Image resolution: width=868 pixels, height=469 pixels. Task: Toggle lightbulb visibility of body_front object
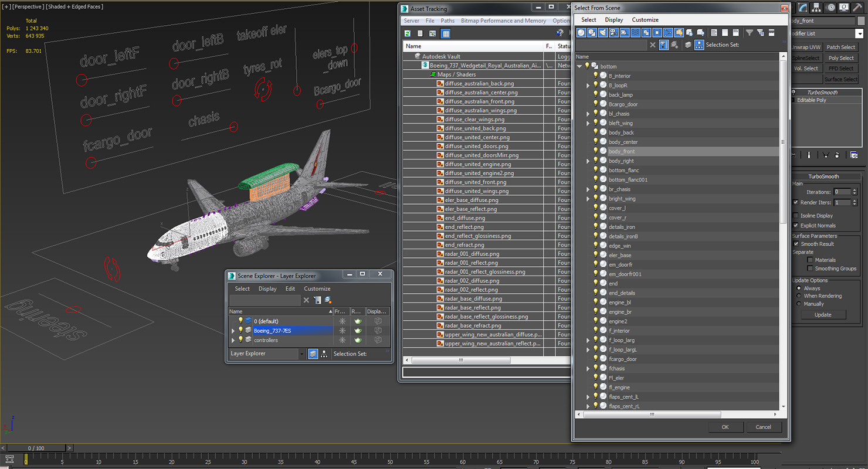click(595, 151)
